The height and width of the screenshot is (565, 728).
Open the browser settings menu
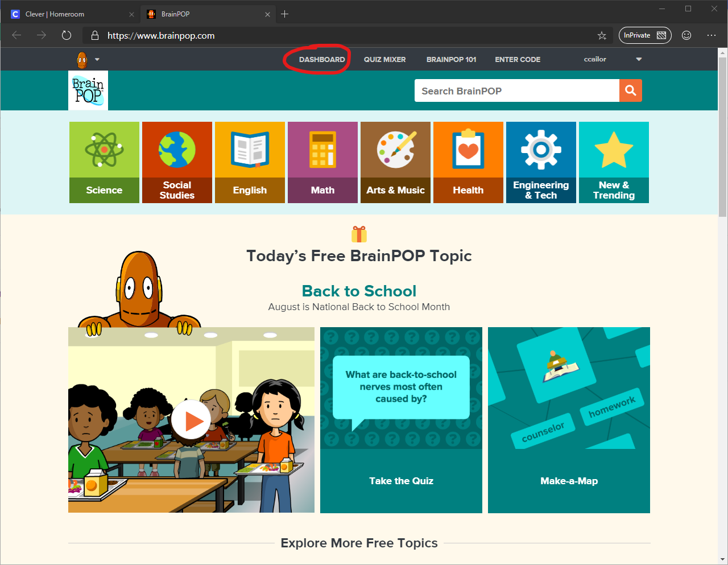coord(712,35)
